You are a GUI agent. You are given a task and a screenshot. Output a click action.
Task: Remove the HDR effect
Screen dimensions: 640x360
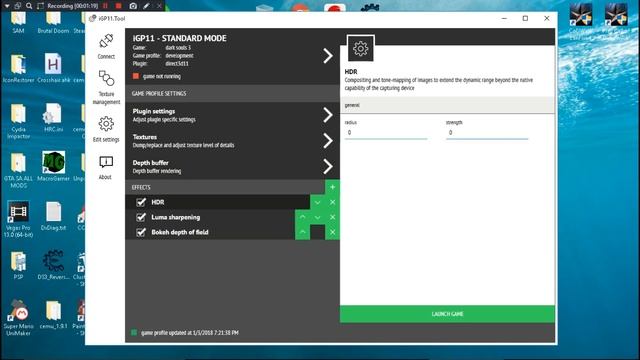(x=332, y=202)
